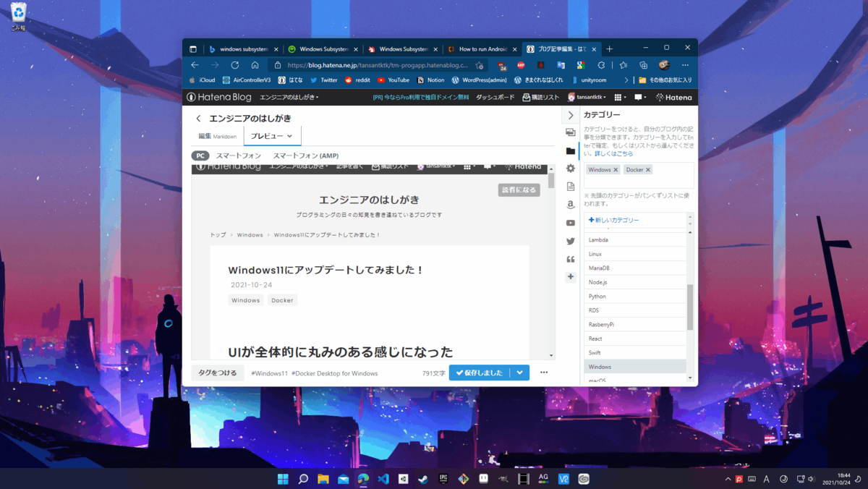The width and height of the screenshot is (868, 489).
Task: Open browser extensions puzzle icon
Action: coord(602,65)
